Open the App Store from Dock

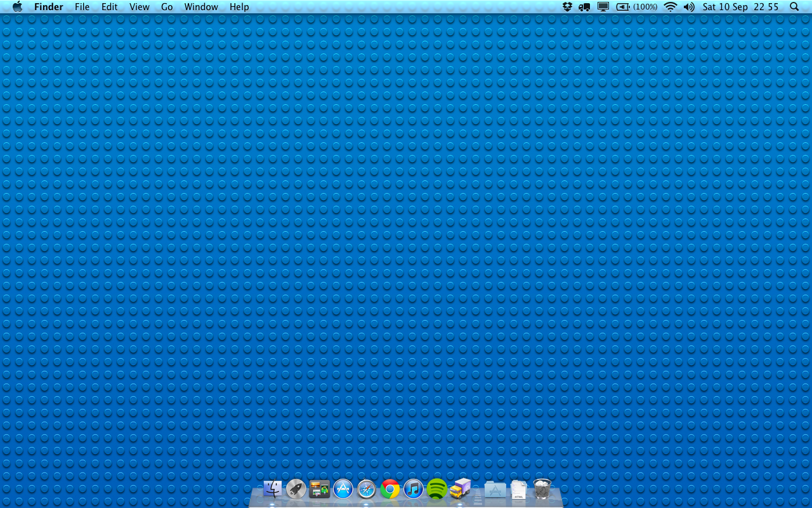click(343, 489)
